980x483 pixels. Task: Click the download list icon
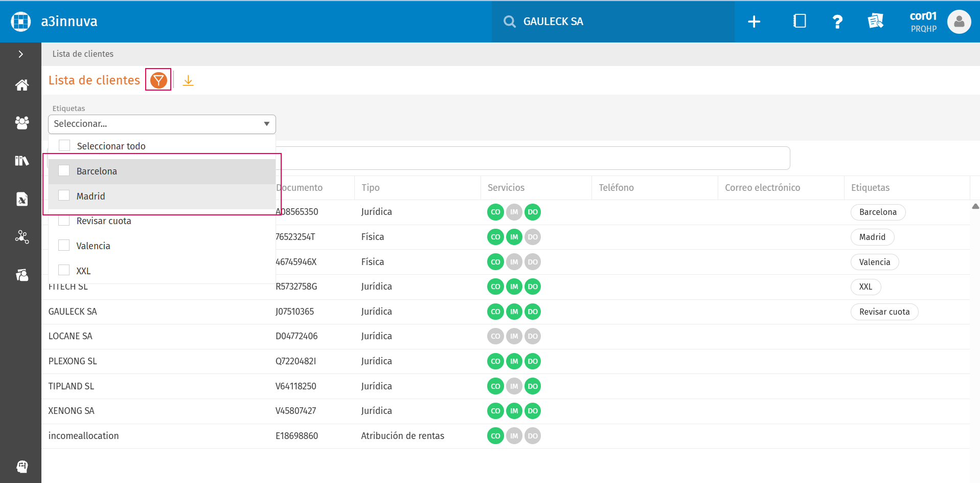[x=188, y=80]
